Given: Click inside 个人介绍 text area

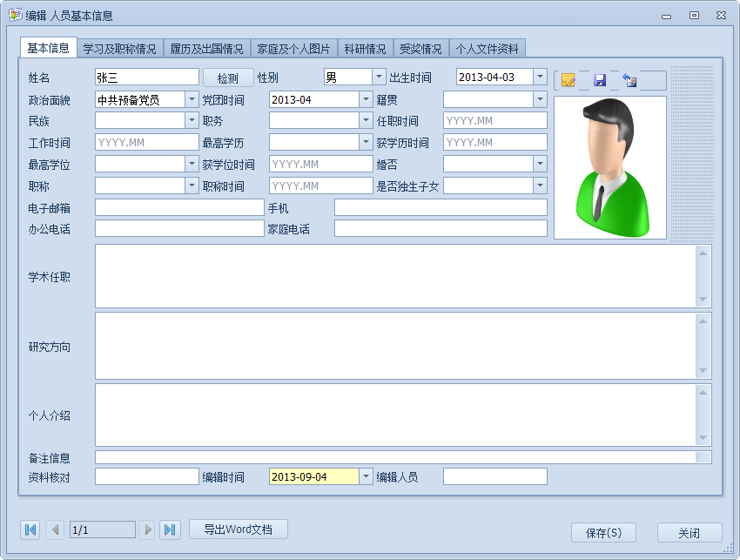Looking at the screenshot, I should point(395,415).
